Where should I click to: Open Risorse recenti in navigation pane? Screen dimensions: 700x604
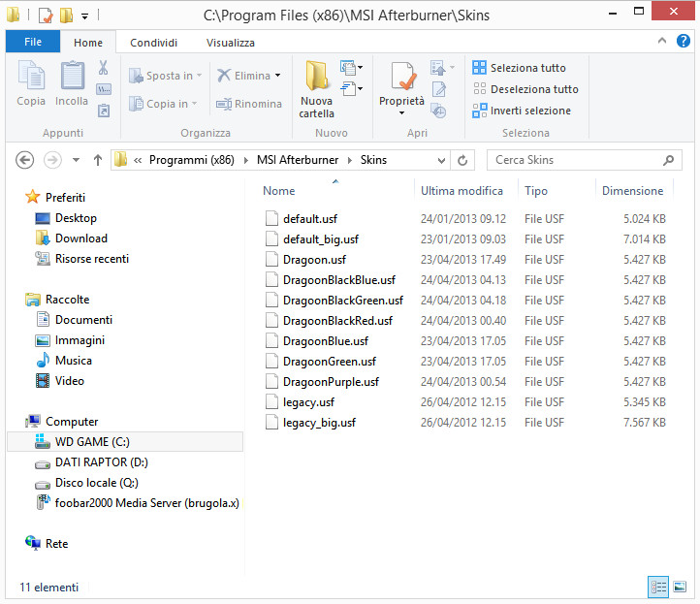(x=92, y=259)
